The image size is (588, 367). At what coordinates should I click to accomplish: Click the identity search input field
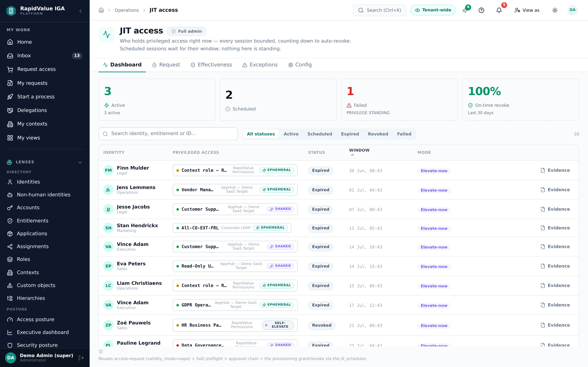168,134
